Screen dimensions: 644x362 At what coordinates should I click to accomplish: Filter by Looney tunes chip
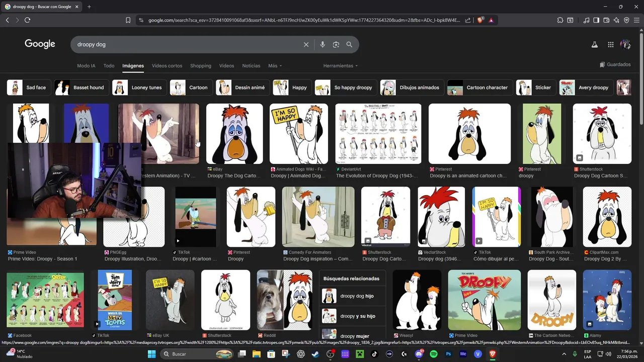coord(139,87)
